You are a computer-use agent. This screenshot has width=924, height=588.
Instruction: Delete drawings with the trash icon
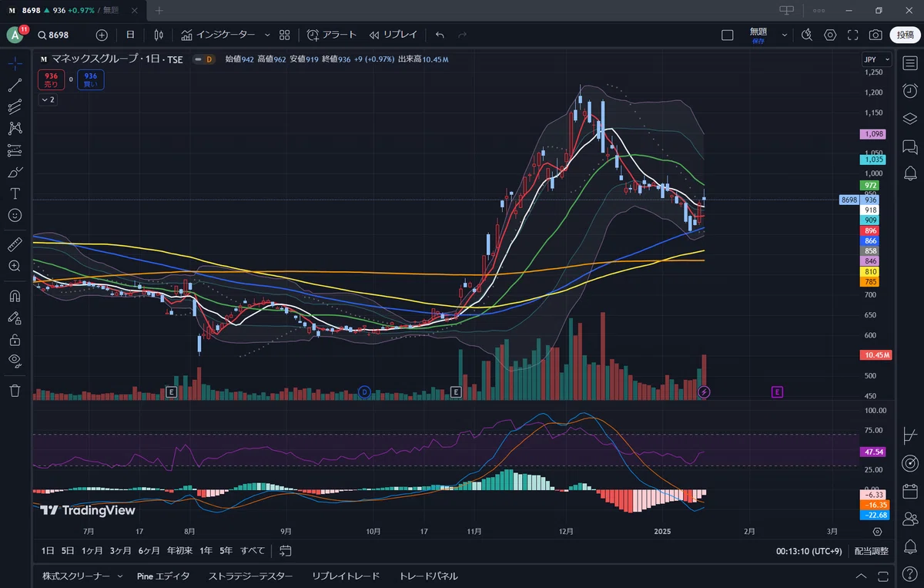[15, 391]
